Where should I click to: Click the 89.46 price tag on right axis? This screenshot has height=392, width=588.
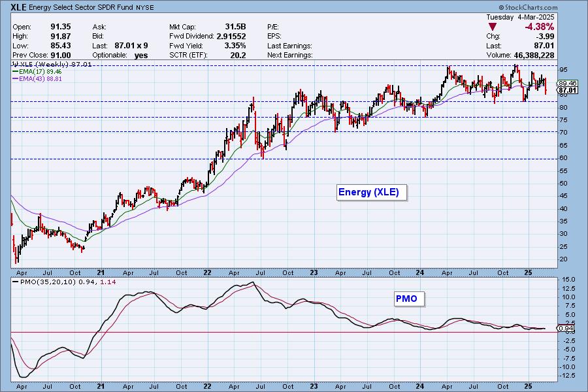(x=567, y=83)
